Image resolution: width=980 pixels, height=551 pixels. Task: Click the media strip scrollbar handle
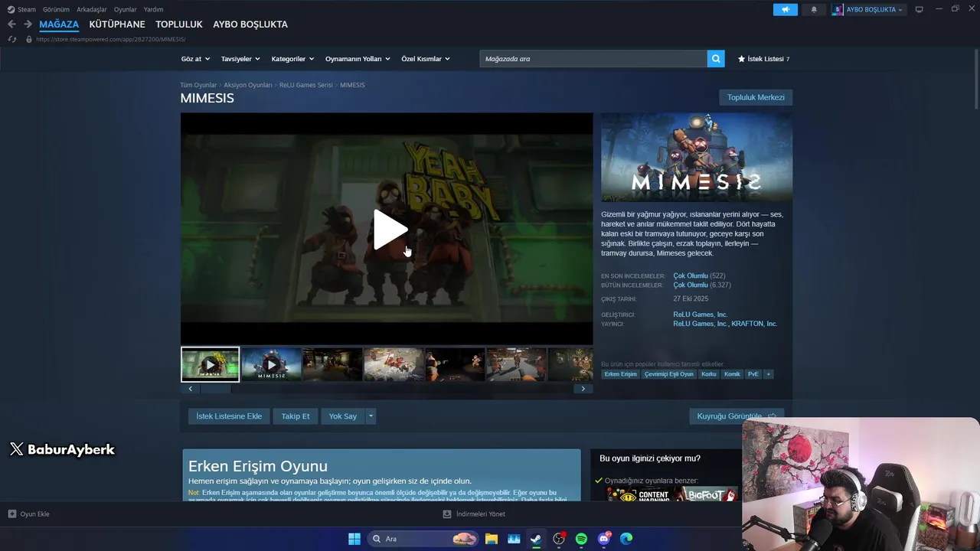pos(215,389)
